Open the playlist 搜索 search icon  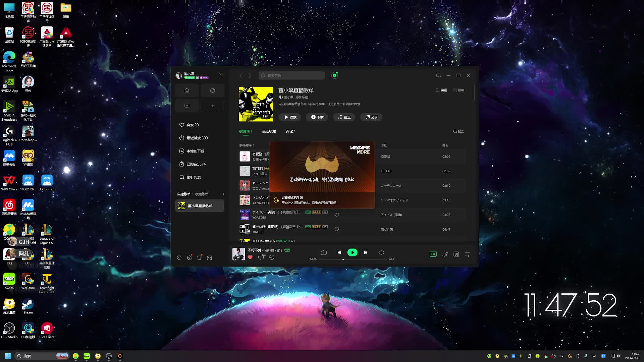pos(459,131)
